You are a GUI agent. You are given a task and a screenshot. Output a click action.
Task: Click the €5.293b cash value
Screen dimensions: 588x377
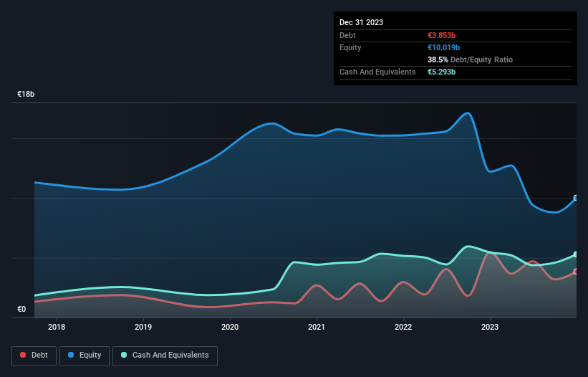pyautogui.click(x=441, y=72)
